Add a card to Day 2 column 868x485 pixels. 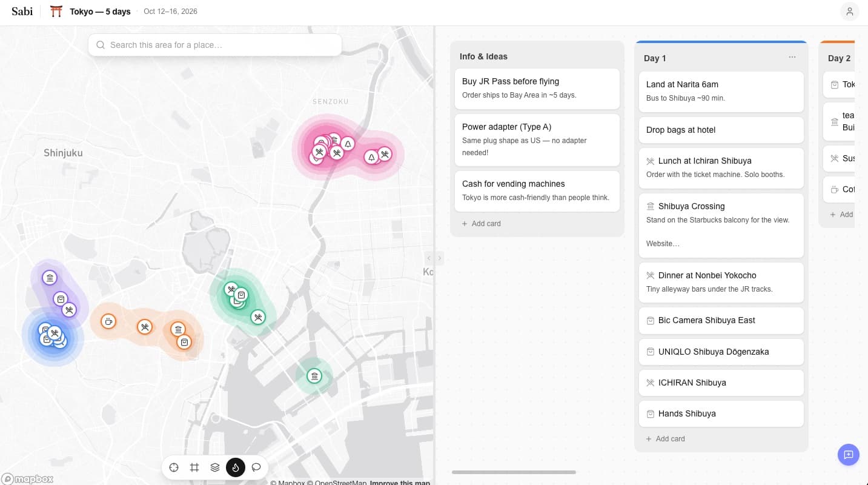(842, 215)
